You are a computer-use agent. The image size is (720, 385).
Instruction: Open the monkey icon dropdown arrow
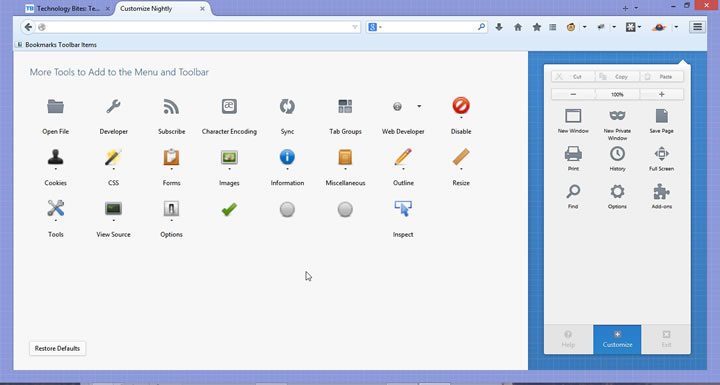(x=585, y=27)
